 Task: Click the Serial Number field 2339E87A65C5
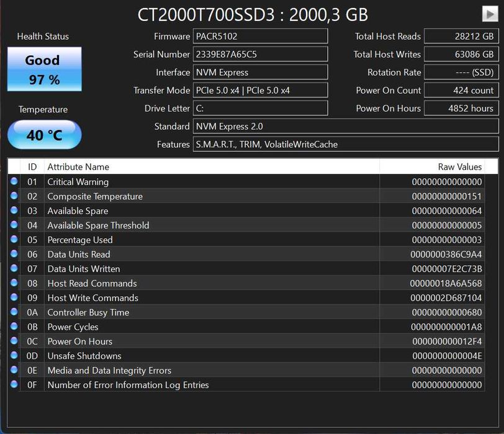point(260,54)
